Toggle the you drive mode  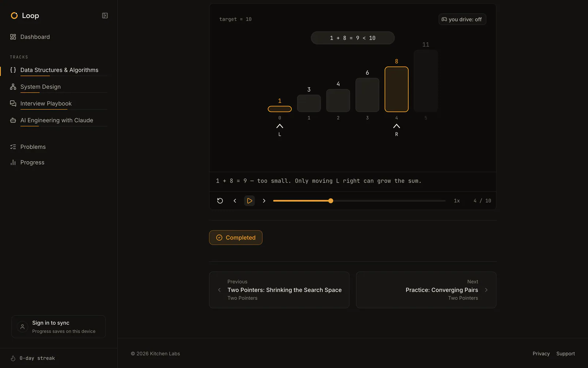coord(462,20)
